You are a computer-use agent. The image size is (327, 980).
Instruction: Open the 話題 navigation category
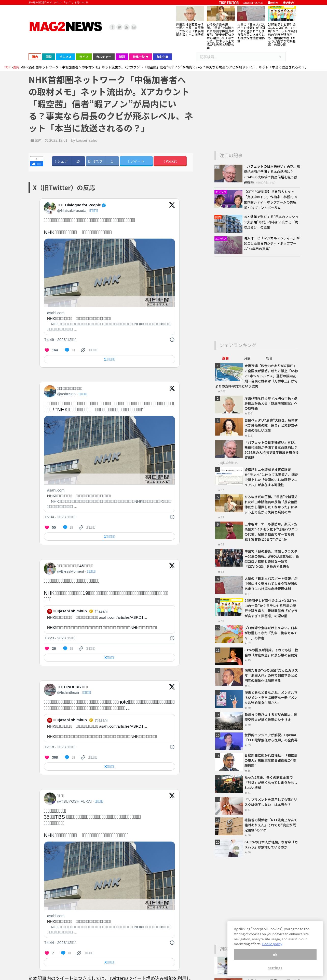[x=122, y=57]
